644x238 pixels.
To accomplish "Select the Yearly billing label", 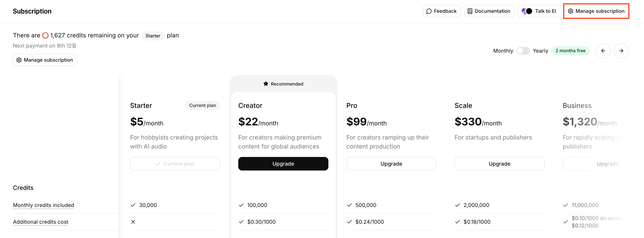I will [x=540, y=51].
